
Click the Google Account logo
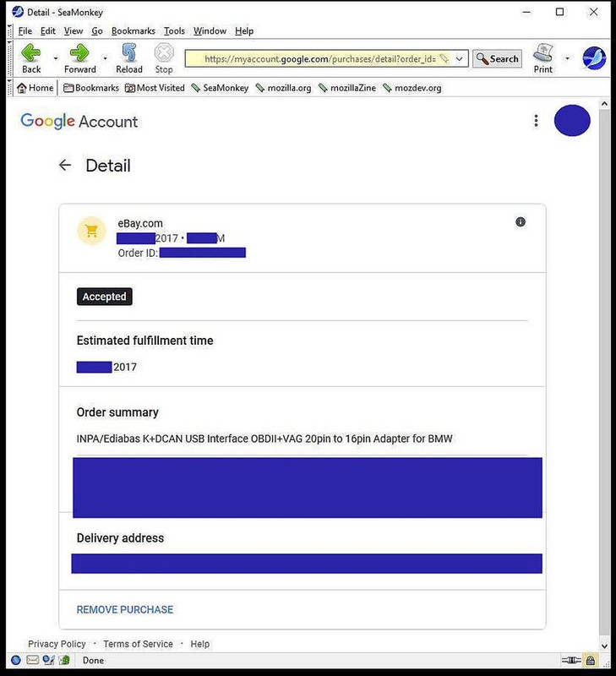(x=79, y=121)
